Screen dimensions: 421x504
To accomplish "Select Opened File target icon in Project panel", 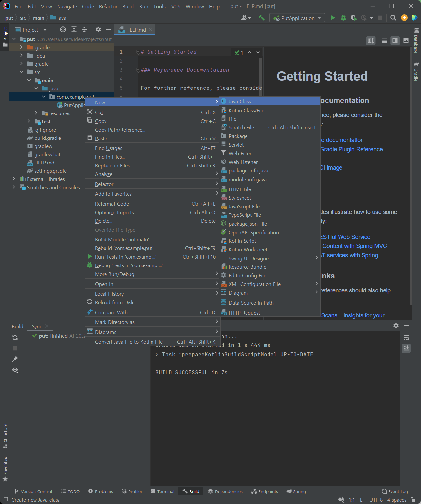I will pyautogui.click(x=63, y=30).
